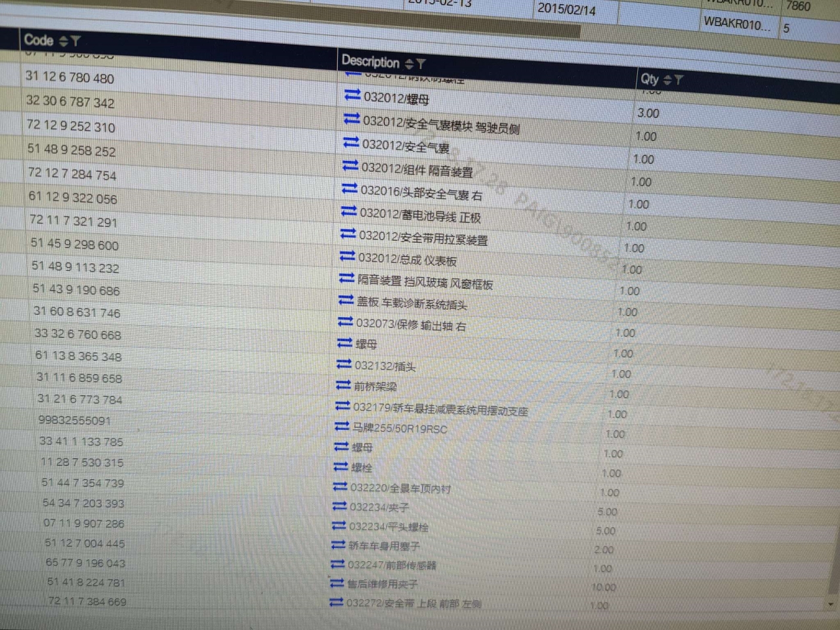Viewport: 840px width, 630px height.
Task: Select part code 51 48 9 113 232
Action: (x=75, y=267)
